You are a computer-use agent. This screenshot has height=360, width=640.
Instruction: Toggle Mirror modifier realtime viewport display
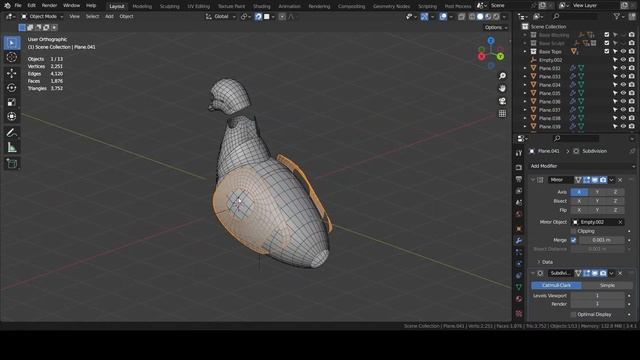pyautogui.click(x=595, y=180)
